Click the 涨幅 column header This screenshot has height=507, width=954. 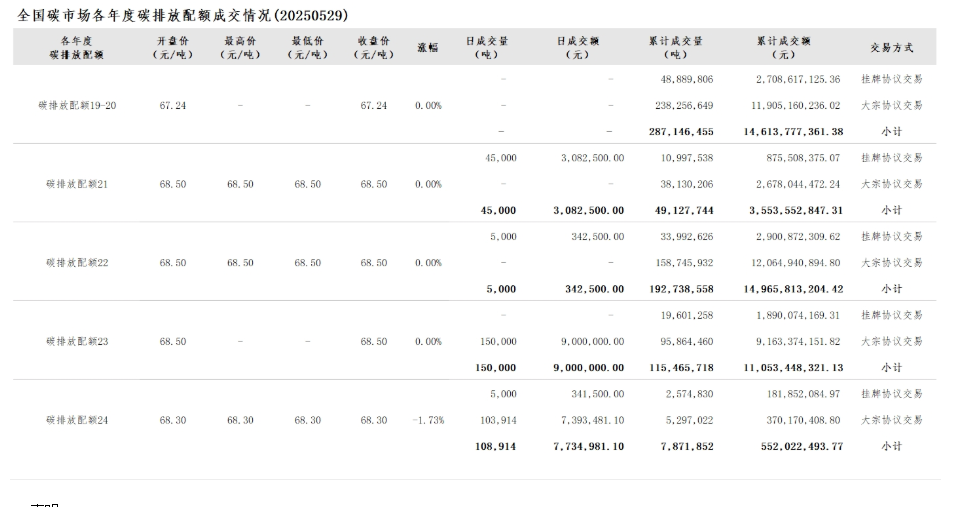click(428, 47)
